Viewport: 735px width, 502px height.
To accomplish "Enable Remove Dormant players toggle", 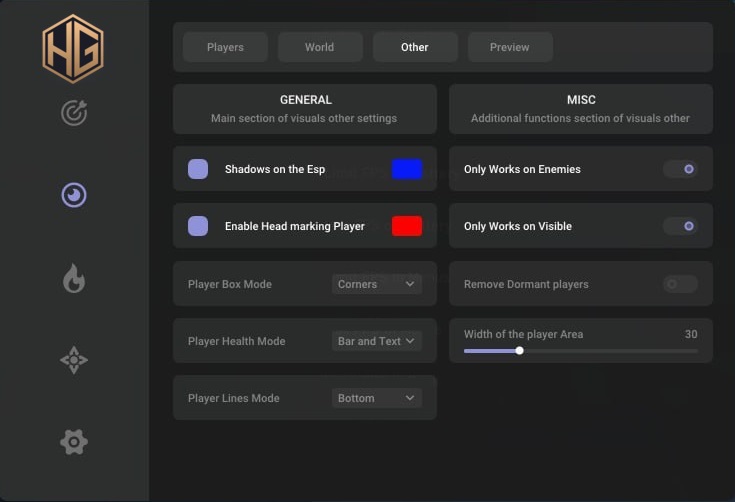I will coord(680,284).
